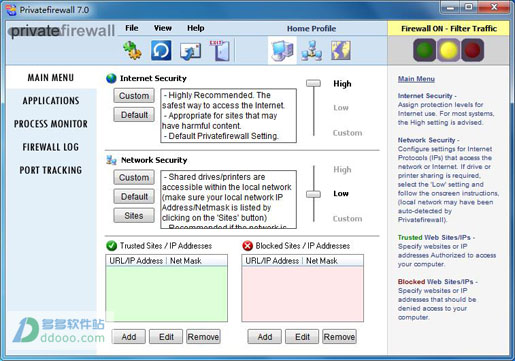This screenshot has width=515, height=361.
Task: Open the File menu
Action: click(x=132, y=28)
